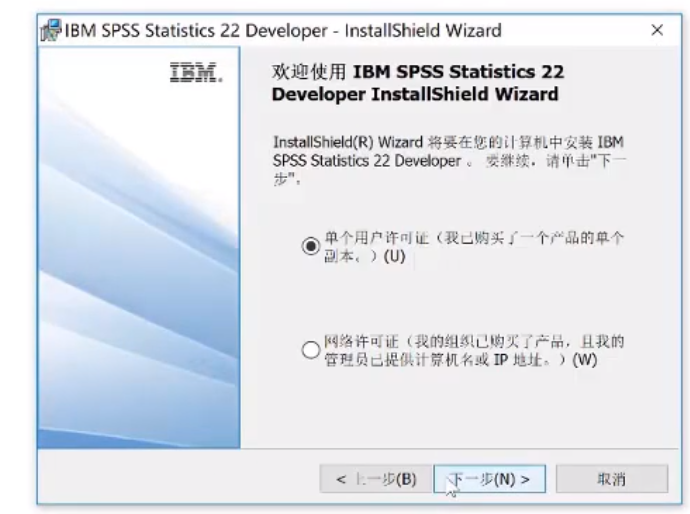This screenshot has width=690, height=514.
Task: Close the InstallShield Wizard window
Action: 657,30
